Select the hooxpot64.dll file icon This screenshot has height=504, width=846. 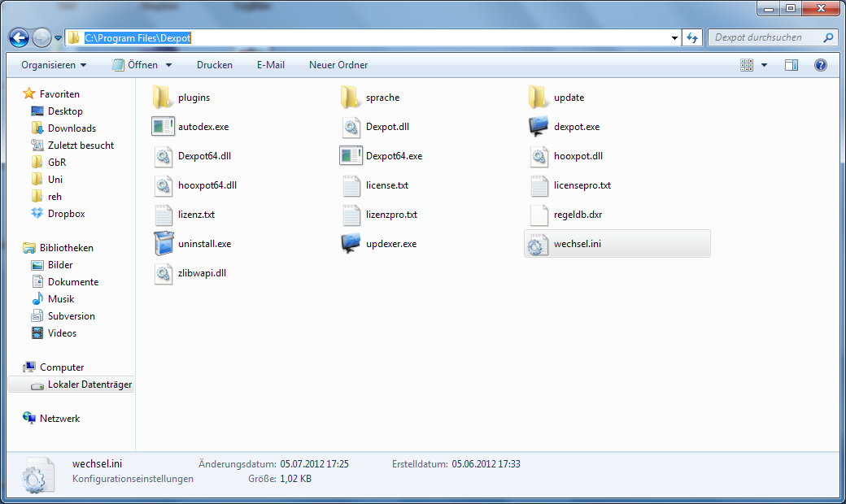[x=163, y=185]
